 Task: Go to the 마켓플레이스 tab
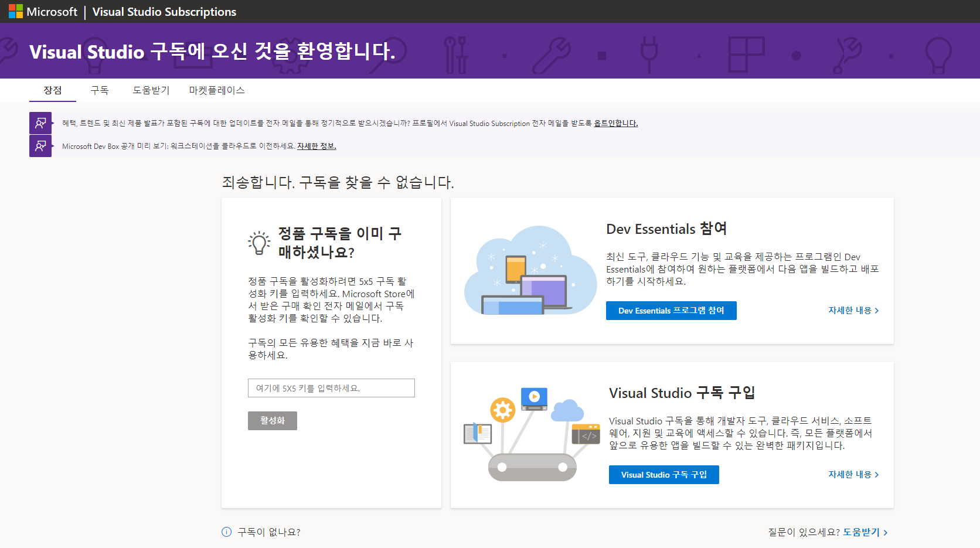pyautogui.click(x=217, y=90)
